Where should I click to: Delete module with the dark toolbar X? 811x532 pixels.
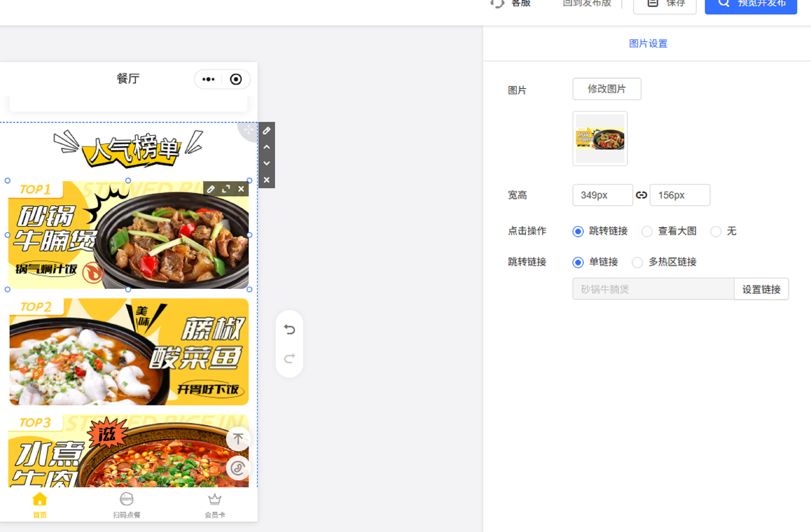266,180
